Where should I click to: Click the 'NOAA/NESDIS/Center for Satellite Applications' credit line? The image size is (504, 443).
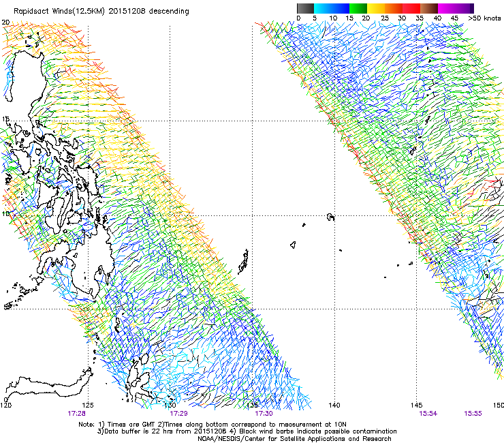point(294,439)
